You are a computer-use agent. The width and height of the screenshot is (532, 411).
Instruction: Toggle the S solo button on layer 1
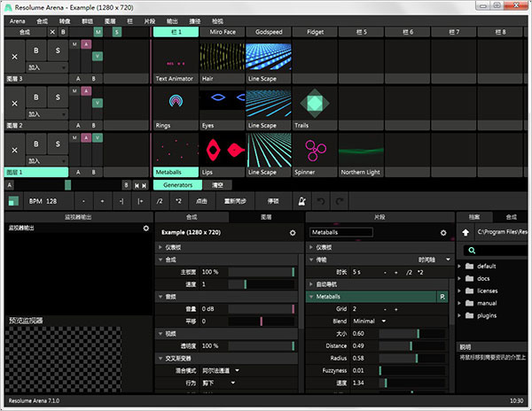[x=57, y=143]
